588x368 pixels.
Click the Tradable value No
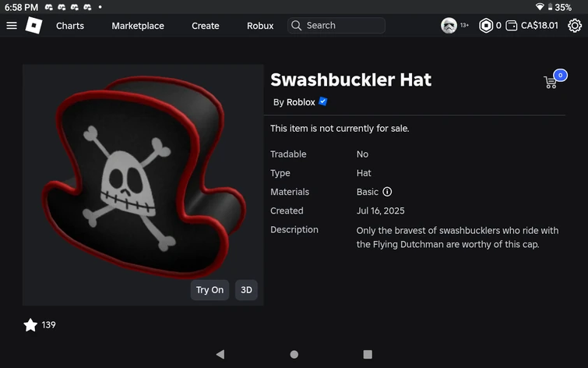(362, 154)
